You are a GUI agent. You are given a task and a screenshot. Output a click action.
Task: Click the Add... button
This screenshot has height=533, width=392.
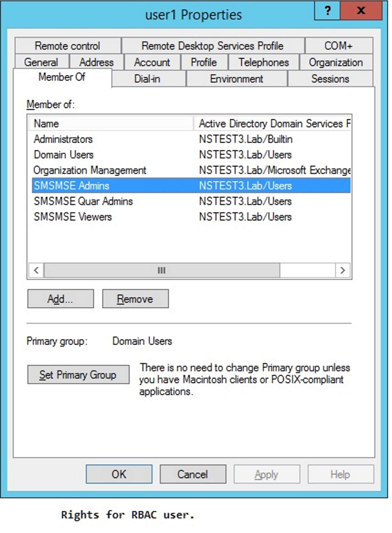[61, 299]
